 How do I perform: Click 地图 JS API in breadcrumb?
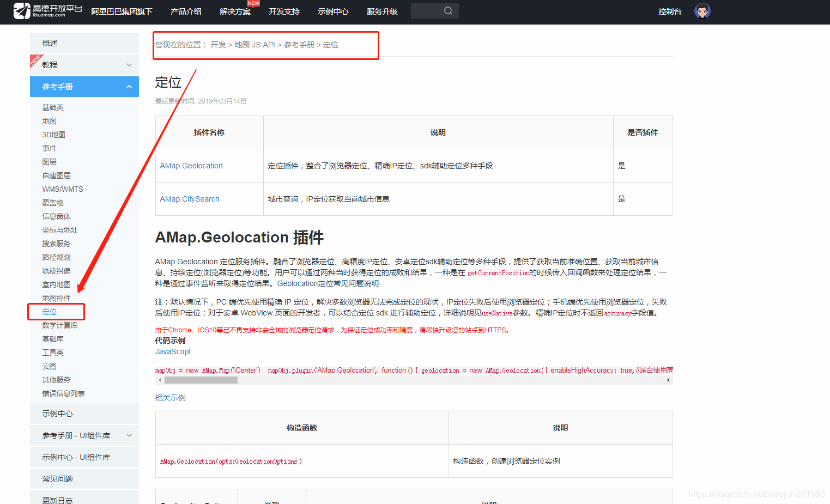255,45
